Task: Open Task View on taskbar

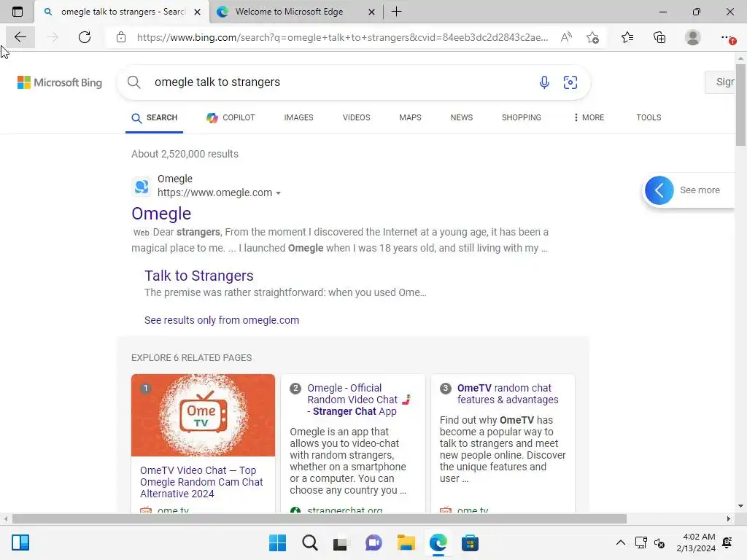Action: coord(340,543)
